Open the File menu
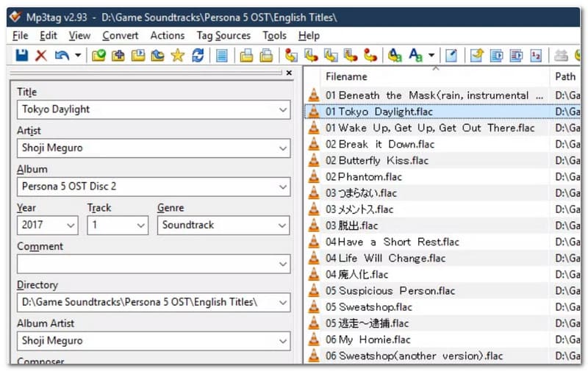Screen dimensions: 588x371 coord(21,35)
